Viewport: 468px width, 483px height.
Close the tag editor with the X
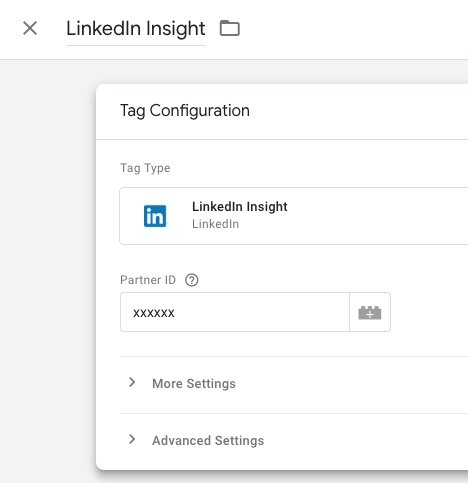30,28
